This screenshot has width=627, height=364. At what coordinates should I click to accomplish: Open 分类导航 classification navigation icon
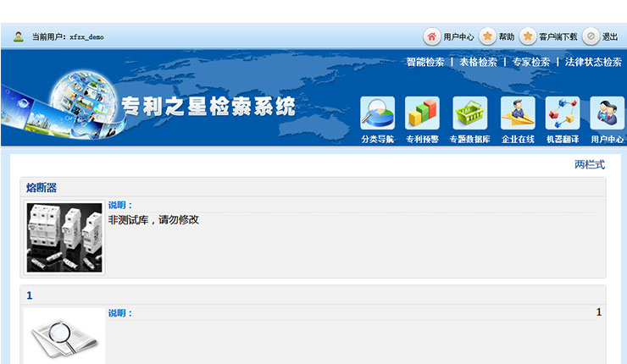pyautogui.click(x=377, y=113)
